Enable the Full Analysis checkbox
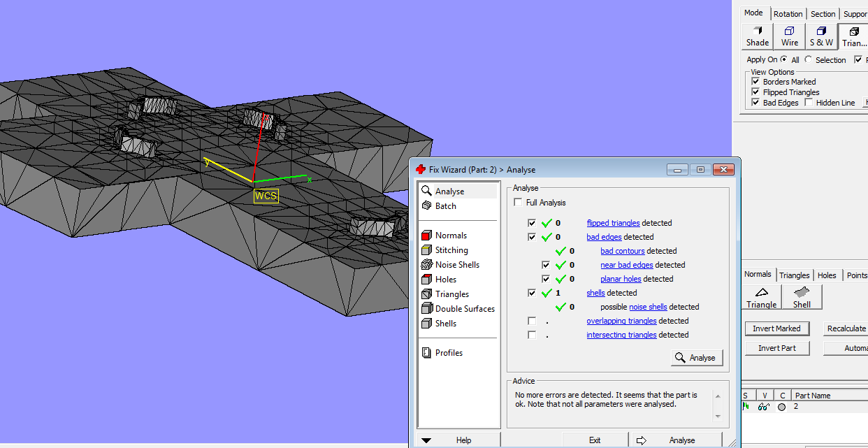The width and height of the screenshot is (868, 448). pos(518,203)
